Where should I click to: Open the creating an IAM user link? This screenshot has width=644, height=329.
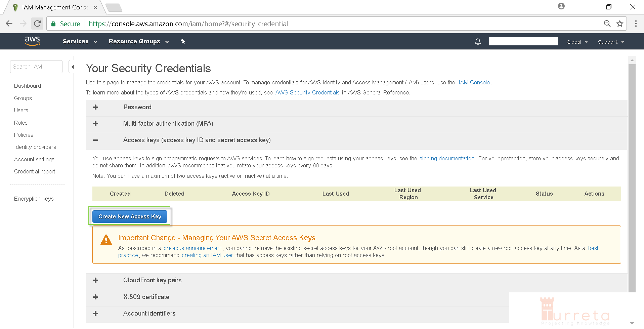point(207,255)
